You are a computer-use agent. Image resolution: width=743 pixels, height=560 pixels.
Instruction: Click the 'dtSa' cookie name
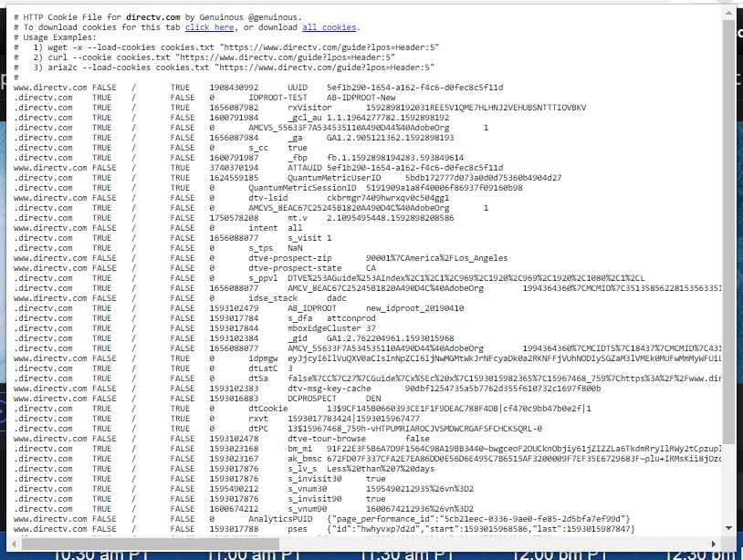[x=258, y=379]
